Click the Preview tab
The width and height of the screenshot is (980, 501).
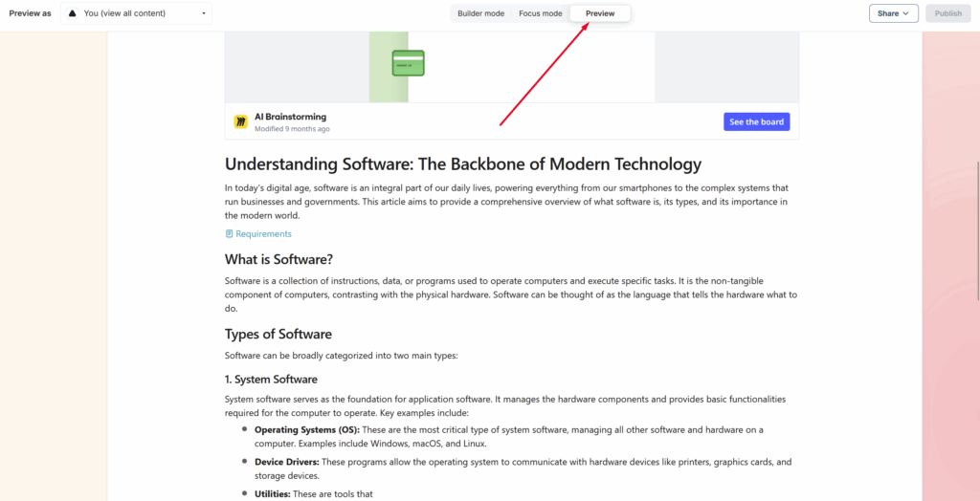click(600, 13)
